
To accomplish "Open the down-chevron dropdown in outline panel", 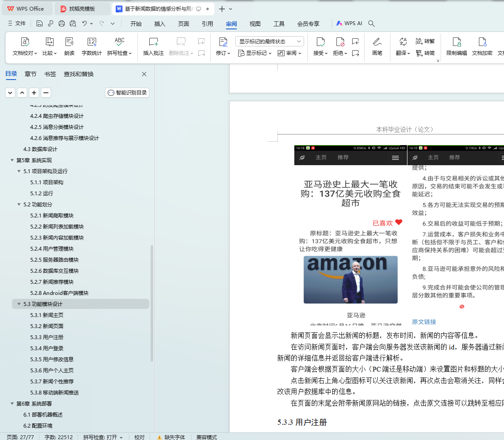I will (10, 93).
